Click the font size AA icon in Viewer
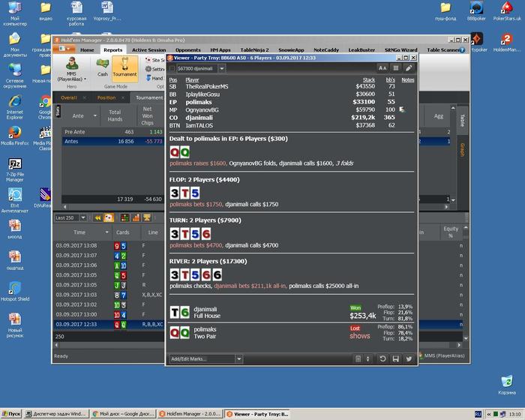The image size is (525, 420). click(x=382, y=68)
